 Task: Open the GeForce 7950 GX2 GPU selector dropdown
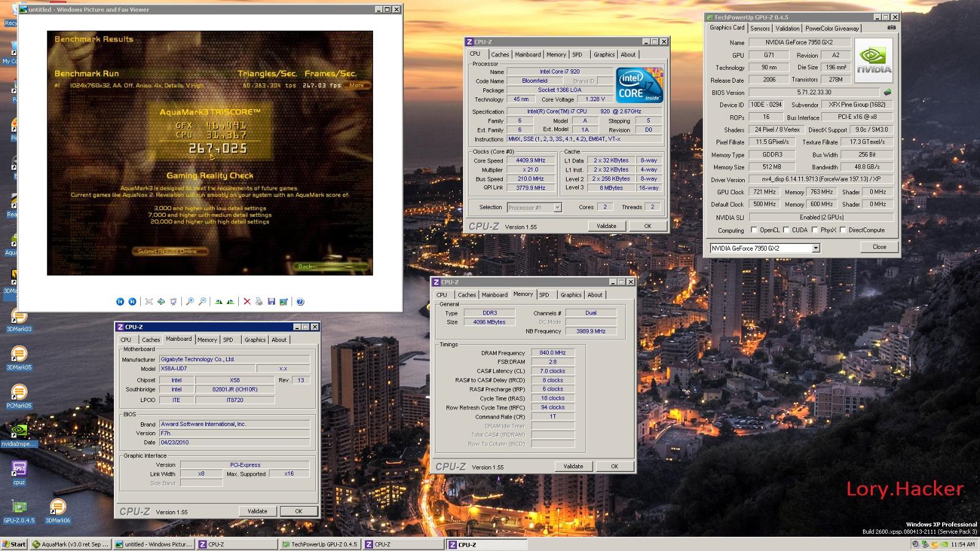(816, 248)
